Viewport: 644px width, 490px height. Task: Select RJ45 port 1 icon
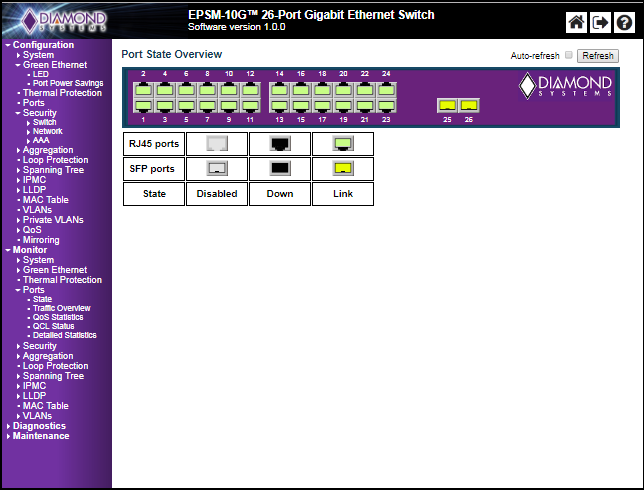click(x=143, y=105)
